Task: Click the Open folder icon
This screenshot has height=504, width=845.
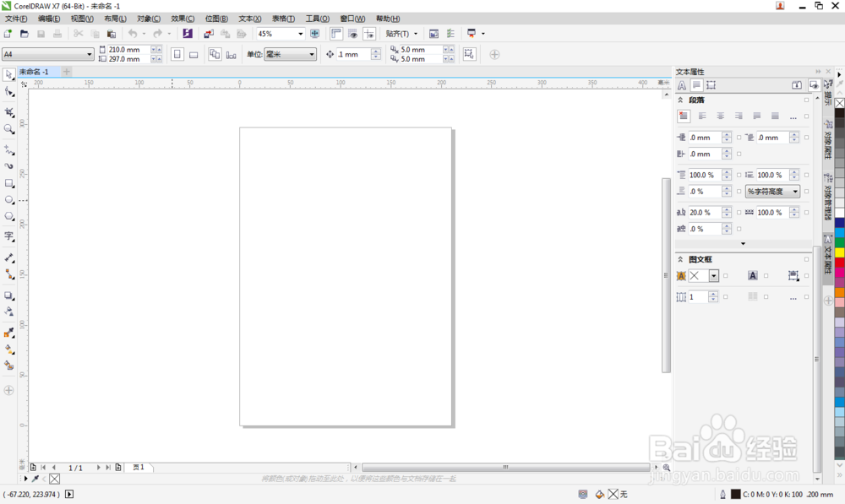Action: click(25, 34)
